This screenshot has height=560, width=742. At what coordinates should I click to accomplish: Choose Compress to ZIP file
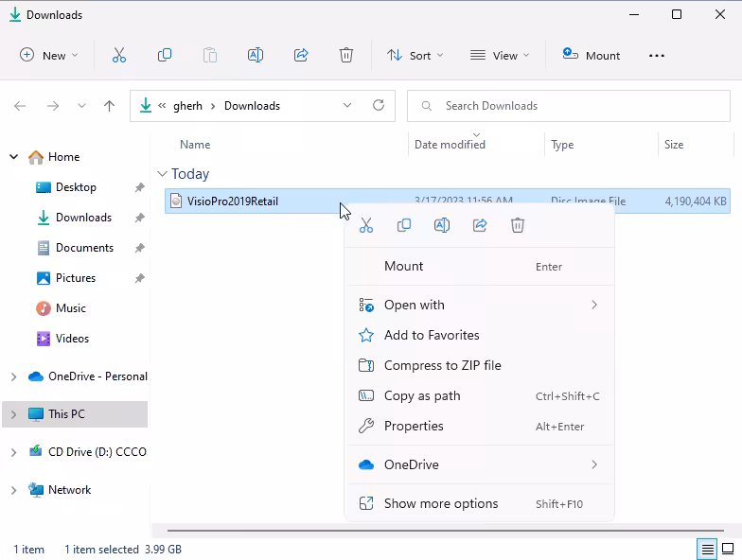pos(481,365)
